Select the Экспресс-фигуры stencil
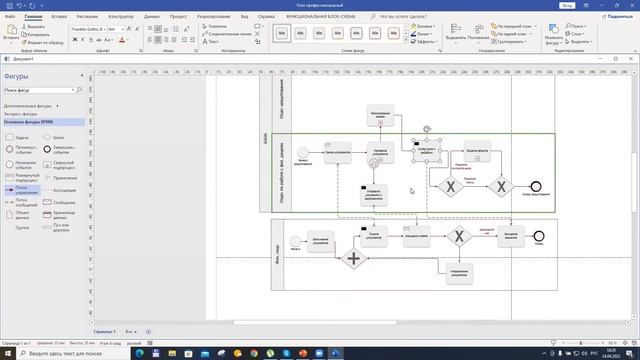This screenshot has width=640, height=360. point(20,114)
